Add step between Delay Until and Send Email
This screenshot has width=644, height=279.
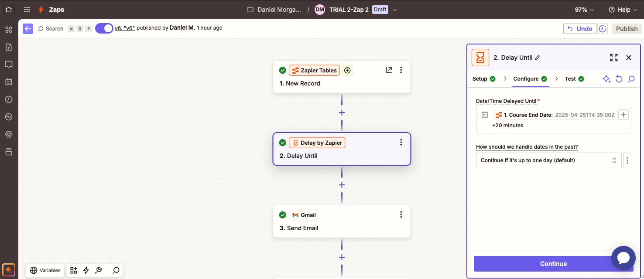(x=342, y=185)
